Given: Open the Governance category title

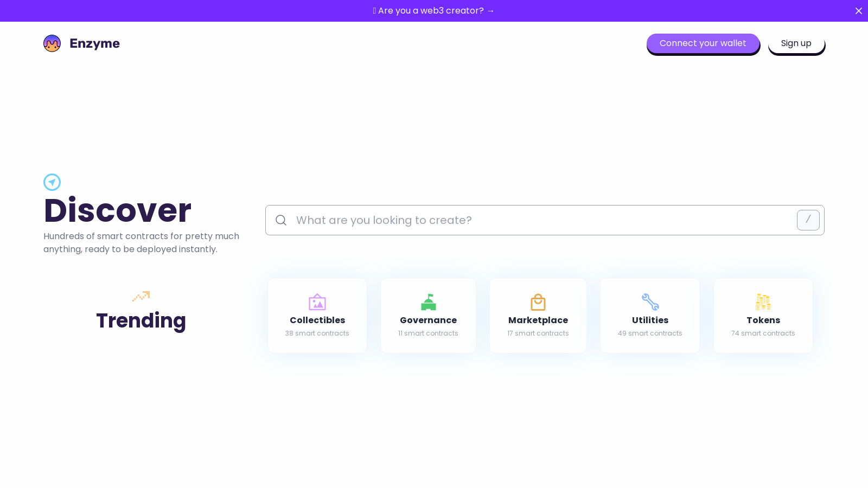Looking at the screenshot, I should click(x=429, y=320).
